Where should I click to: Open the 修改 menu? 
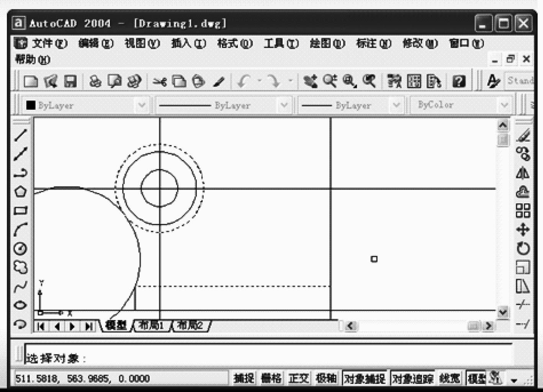(420, 43)
